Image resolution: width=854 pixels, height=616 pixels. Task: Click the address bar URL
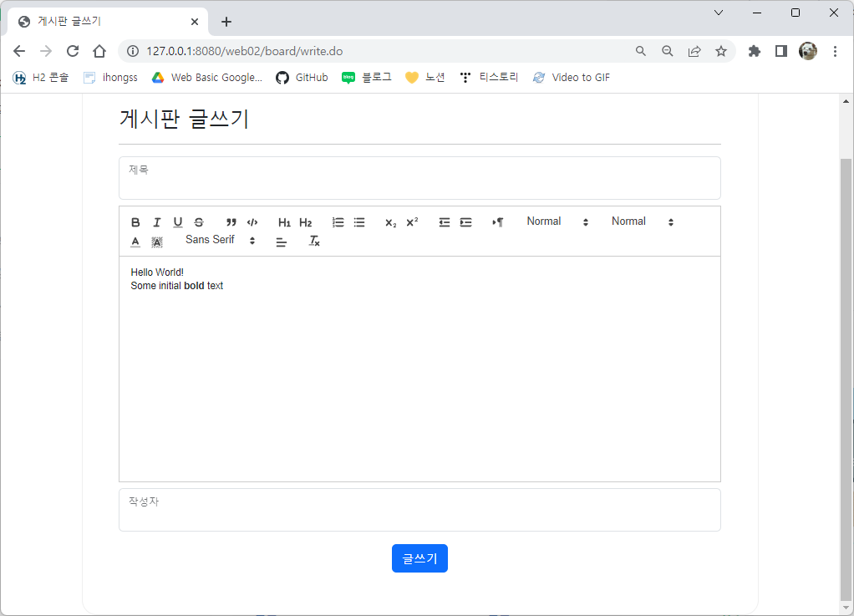[245, 51]
